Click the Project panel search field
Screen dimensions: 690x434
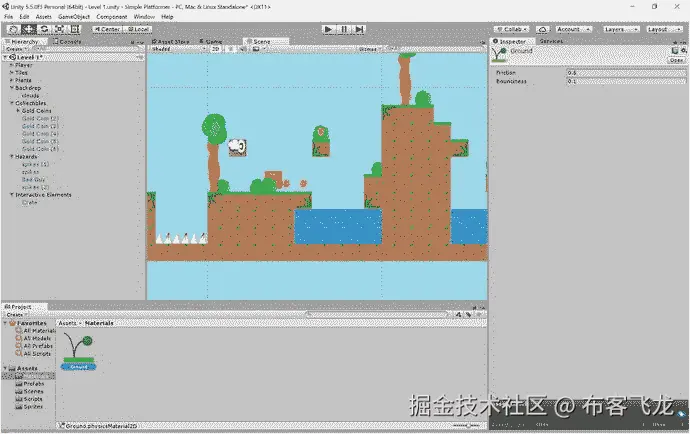(x=378, y=314)
